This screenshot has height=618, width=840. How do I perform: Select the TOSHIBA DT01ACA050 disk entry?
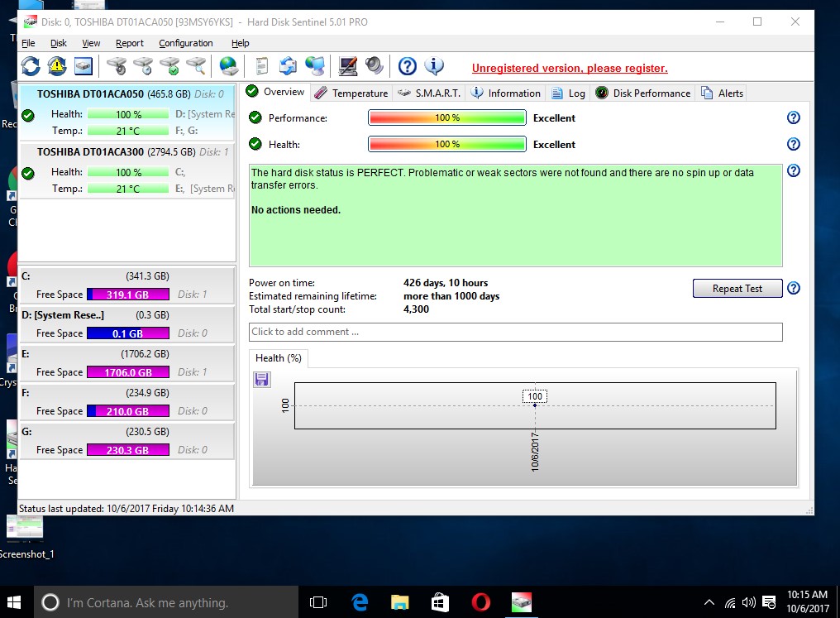coord(127,113)
